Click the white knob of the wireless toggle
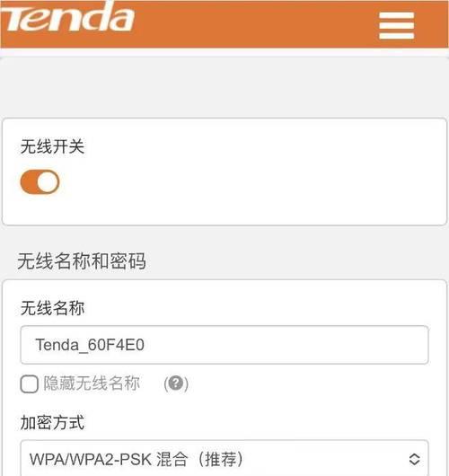 coord(48,182)
